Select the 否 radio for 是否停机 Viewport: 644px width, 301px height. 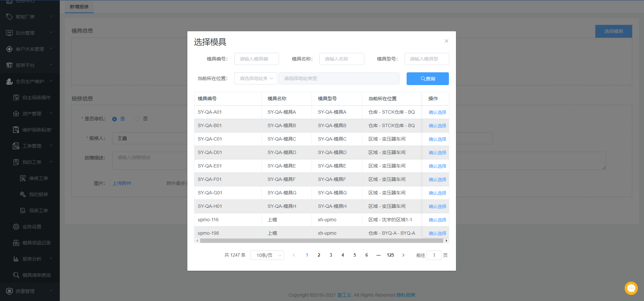click(x=137, y=119)
